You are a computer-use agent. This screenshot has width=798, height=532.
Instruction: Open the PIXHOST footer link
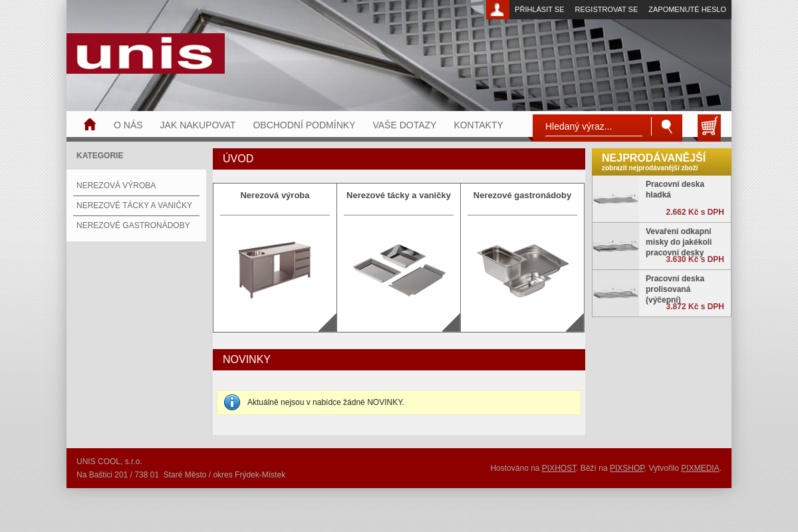[x=559, y=468]
